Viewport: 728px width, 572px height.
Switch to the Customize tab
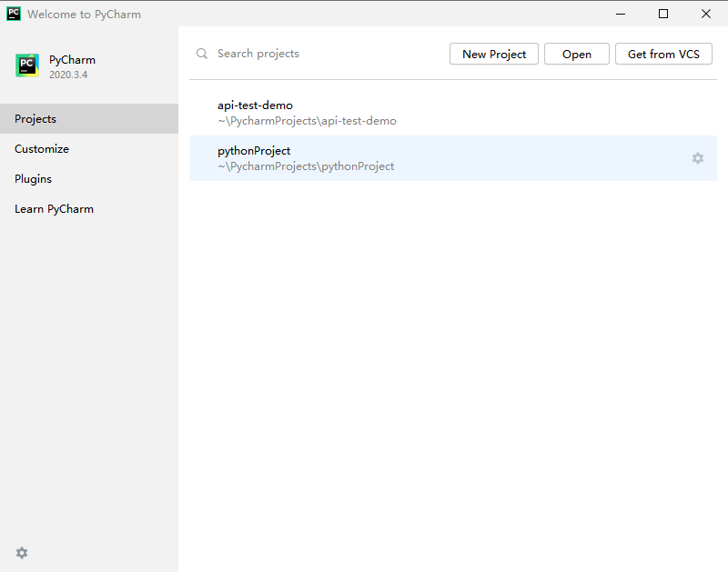pos(89,149)
